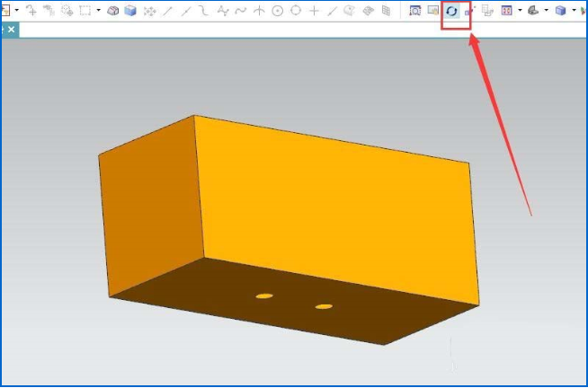Open dropdown next to shaded cube at far right
Image resolution: width=588 pixels, height=388 pixels.
pyautogui.click(x=574, y=11)
